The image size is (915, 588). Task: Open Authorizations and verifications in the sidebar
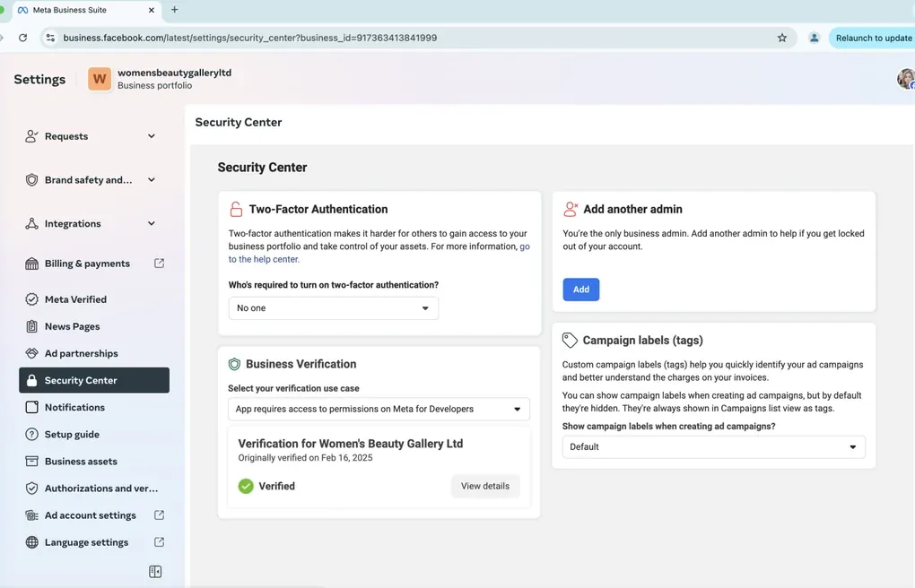tap(94, 489)
